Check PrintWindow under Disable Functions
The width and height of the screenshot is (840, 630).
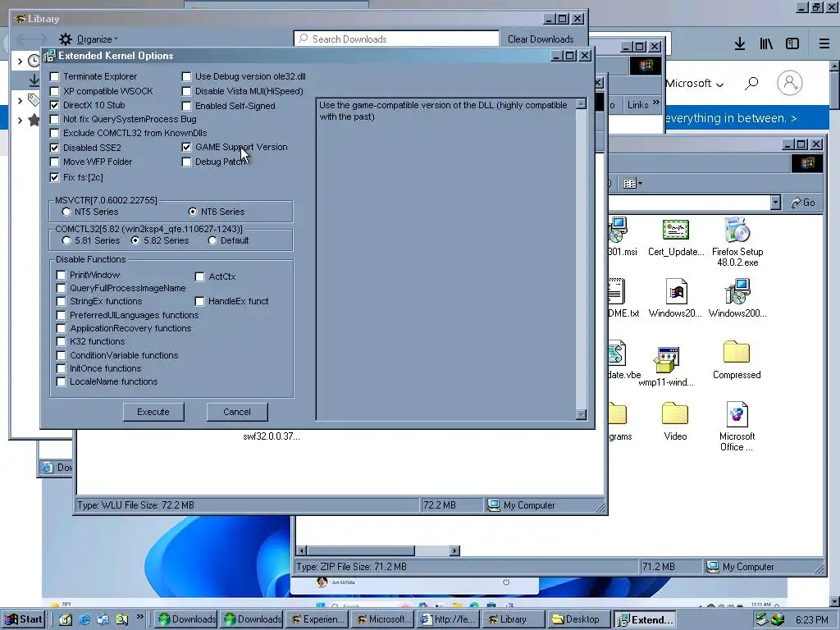point(61,275)
